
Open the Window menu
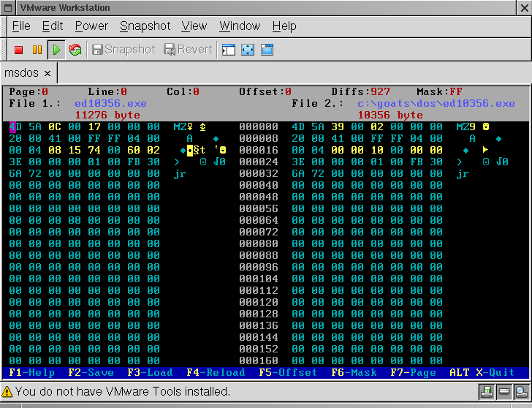240,26
